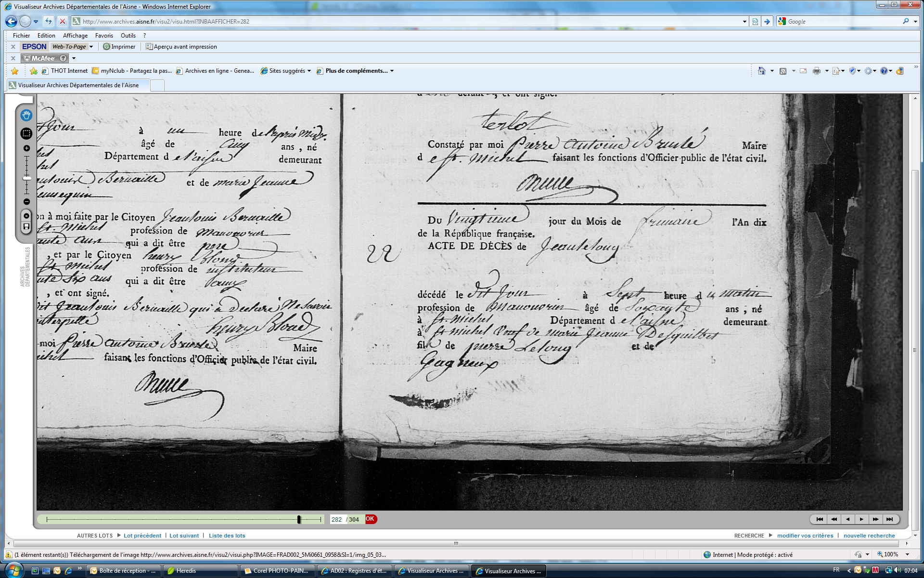This screenshot has height=578, width=924.
Task: Click the red OK page button
Action: pyautogui.click(x=370, y=519)
